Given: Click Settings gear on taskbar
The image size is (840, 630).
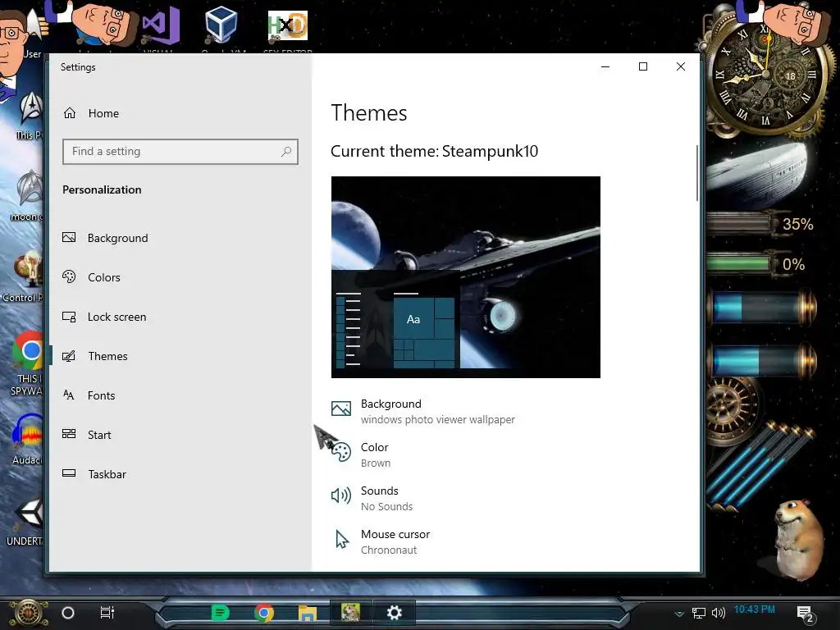Looking at the screenshot, I should tap(395, 612).
